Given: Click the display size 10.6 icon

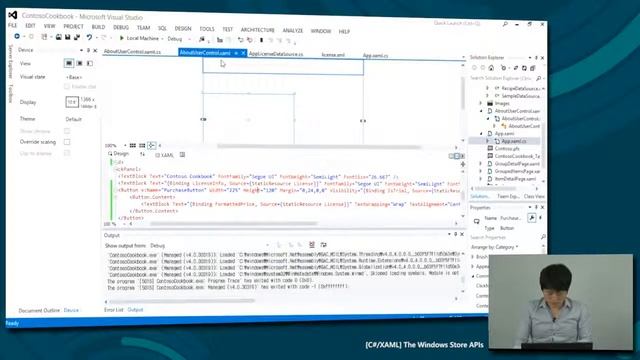Looking at the screenshot, I should (x=72, y=102).
